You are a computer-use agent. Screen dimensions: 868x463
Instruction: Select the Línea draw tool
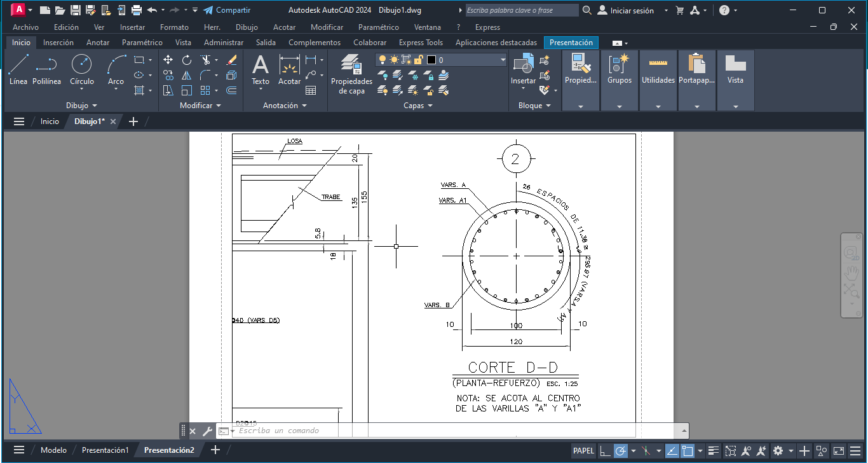[x=18, y=70]
